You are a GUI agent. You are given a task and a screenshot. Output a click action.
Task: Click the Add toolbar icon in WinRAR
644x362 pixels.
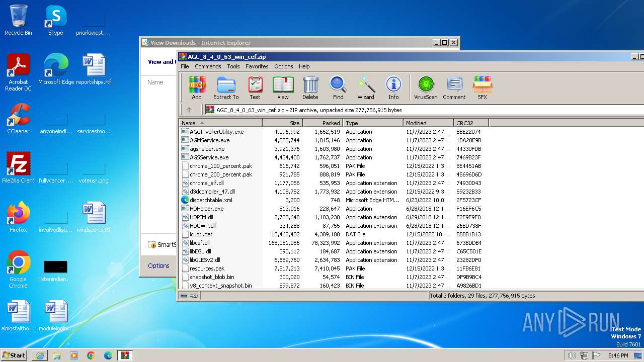click(x=197, y=88)
